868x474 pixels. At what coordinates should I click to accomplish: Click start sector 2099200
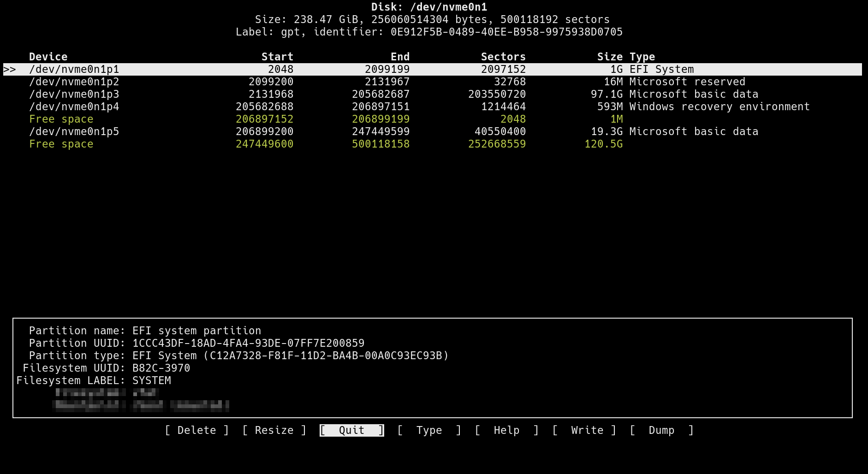[271, 82]
